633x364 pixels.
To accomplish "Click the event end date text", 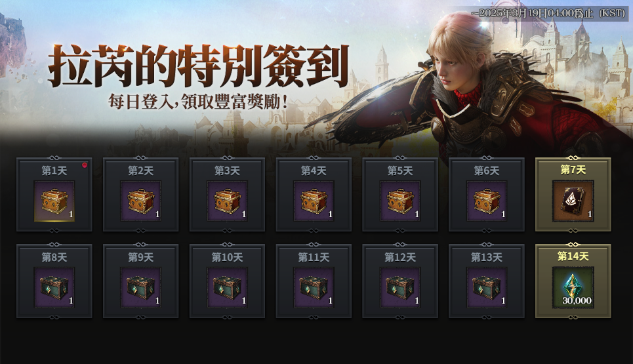I will (548, 13).
